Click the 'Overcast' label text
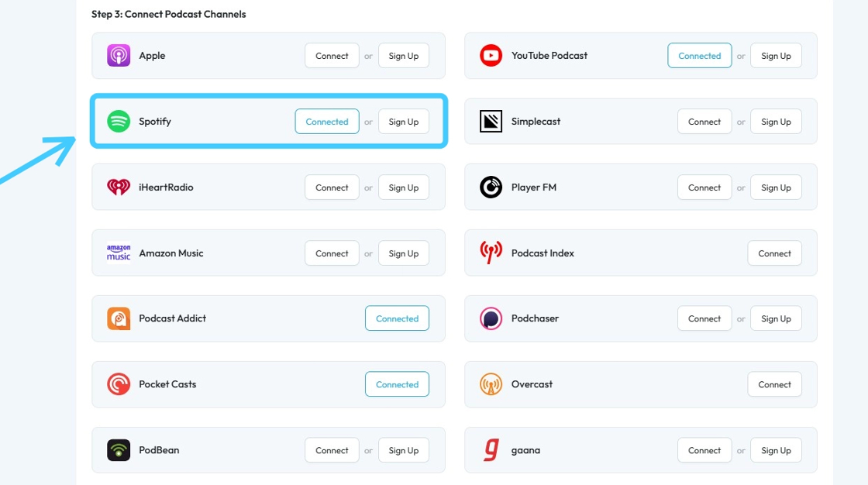Viewport: 868px width, 485px height. [x=532, y=384]
